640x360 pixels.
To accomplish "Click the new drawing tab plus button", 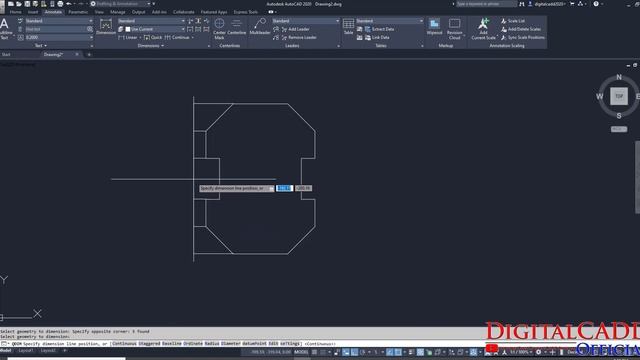I will pyautogui.click(x=89, y=54).
